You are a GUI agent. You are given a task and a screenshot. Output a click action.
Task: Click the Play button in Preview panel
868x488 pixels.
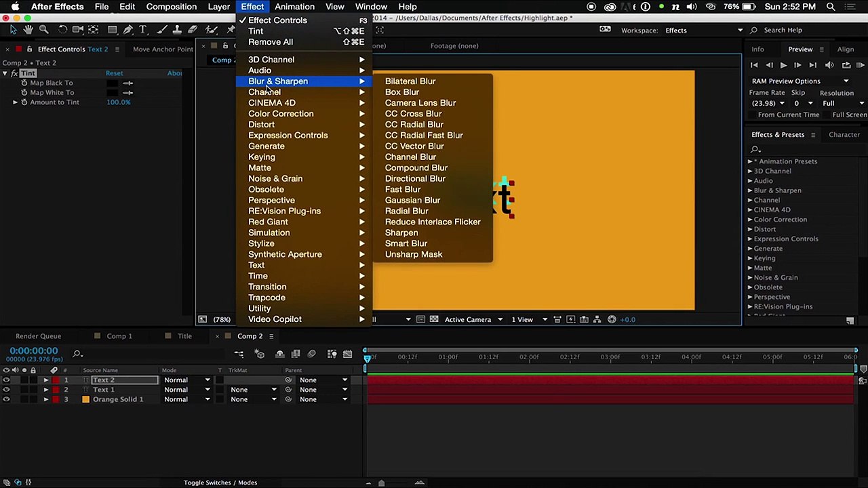[x=783, y=65]
